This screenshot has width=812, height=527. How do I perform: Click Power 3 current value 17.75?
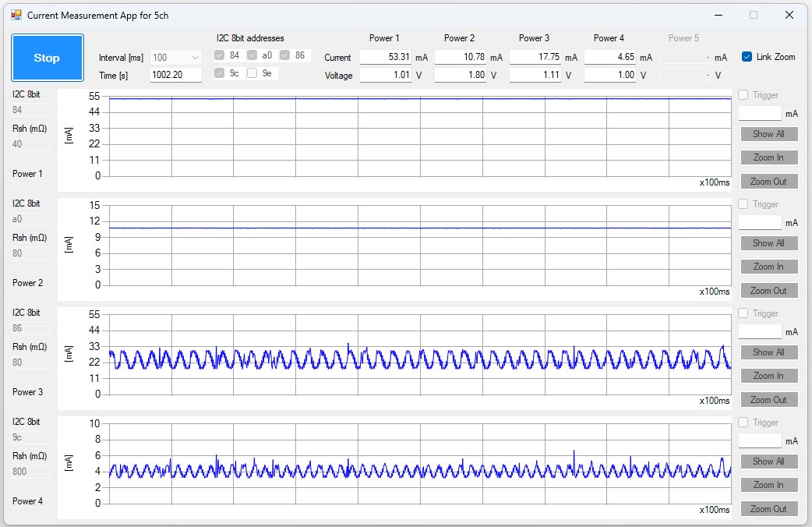pyautogui.click(x=535, y=57)
